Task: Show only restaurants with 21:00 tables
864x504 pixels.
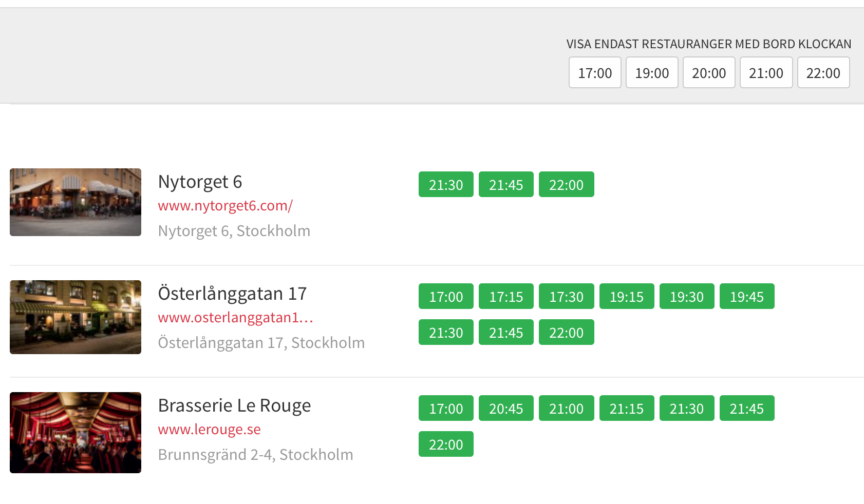Action: pyautogui.click(x=766, y=72)
